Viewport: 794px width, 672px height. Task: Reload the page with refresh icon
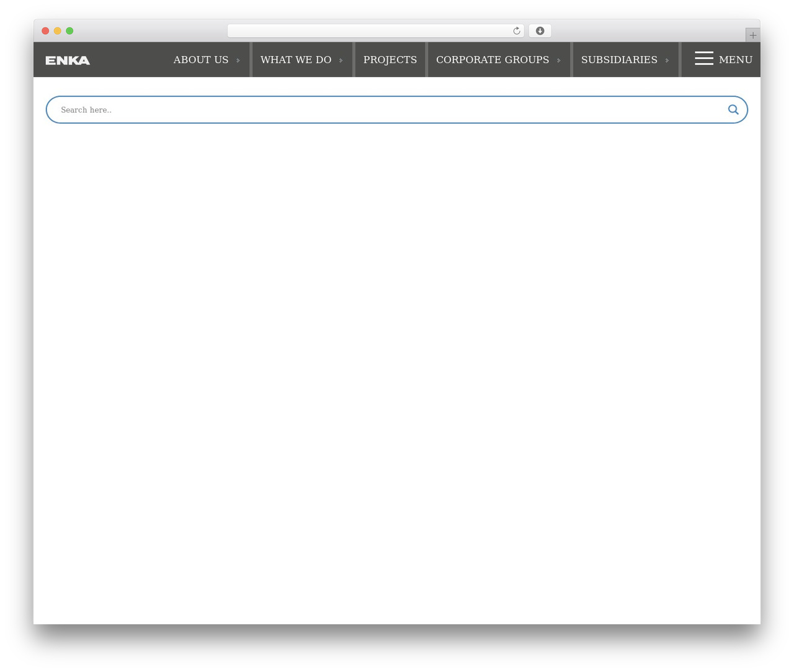tap(517, 31)
